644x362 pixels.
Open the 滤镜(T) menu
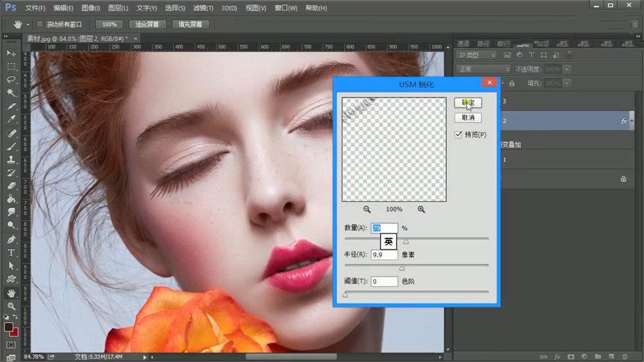203,8
